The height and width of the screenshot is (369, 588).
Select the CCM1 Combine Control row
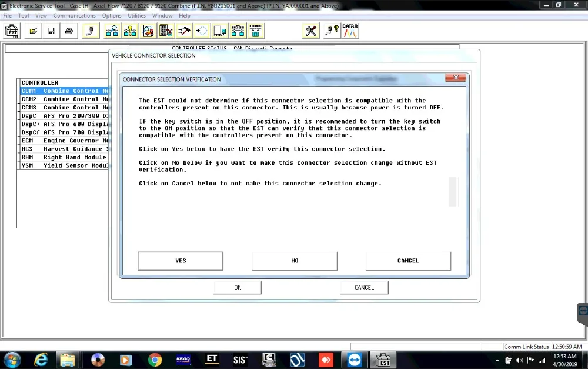(x=64, y=91)
